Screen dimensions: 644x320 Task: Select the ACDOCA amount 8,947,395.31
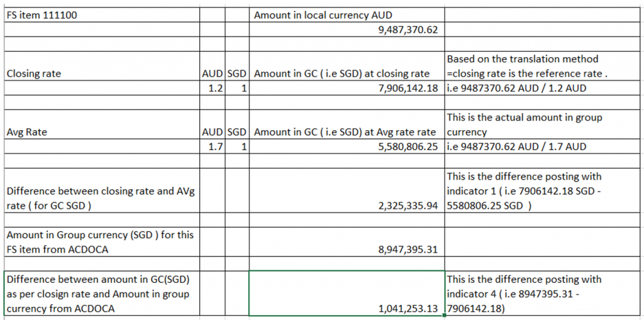pyautogui.click(x=347, y=241)
